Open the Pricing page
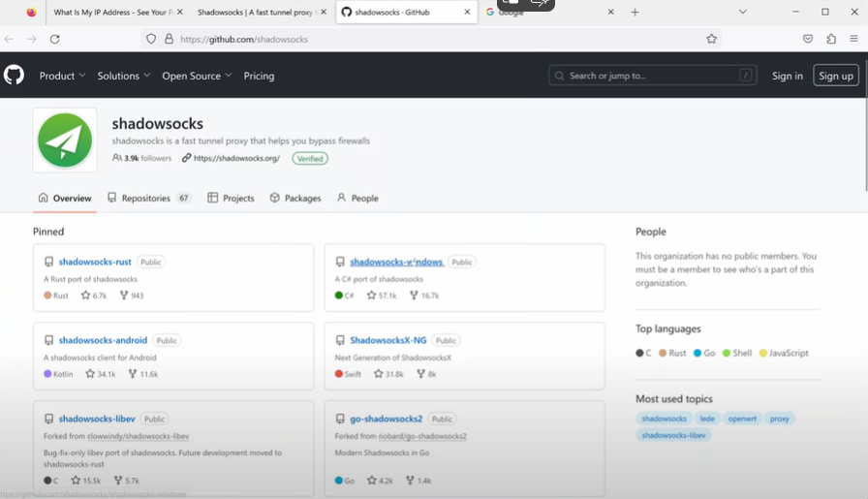868x499 pixels. 259,76
